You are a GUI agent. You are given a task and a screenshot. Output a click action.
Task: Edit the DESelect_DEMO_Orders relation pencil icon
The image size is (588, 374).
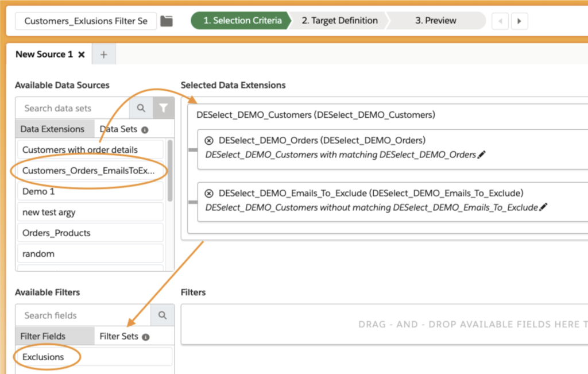tap(482, 155)
